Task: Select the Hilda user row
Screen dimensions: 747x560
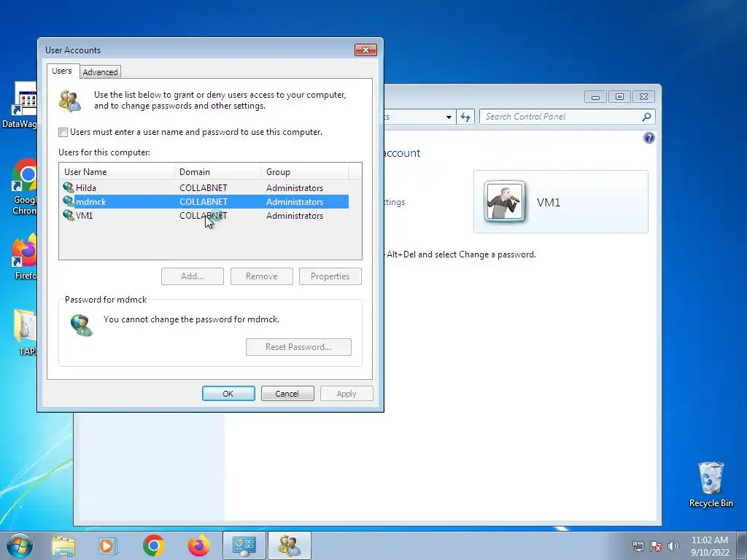Action: tap(205, 187)
